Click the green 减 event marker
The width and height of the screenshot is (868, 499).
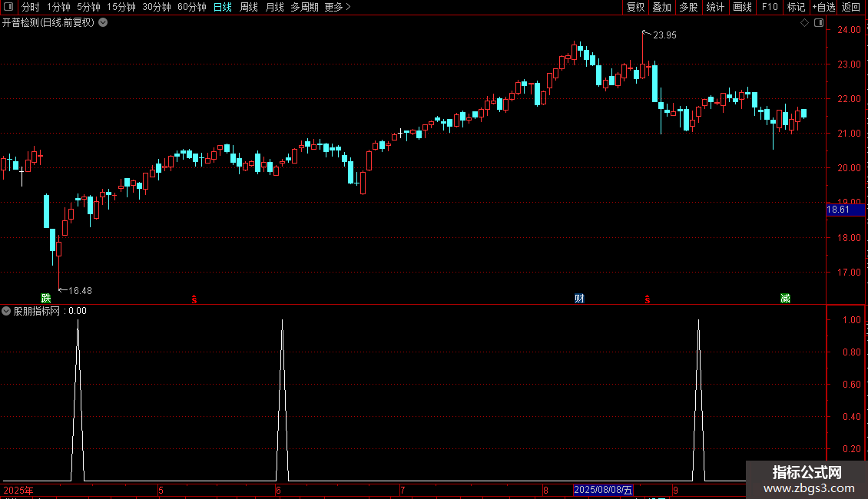pyautogui.click(x=785, y=298)
